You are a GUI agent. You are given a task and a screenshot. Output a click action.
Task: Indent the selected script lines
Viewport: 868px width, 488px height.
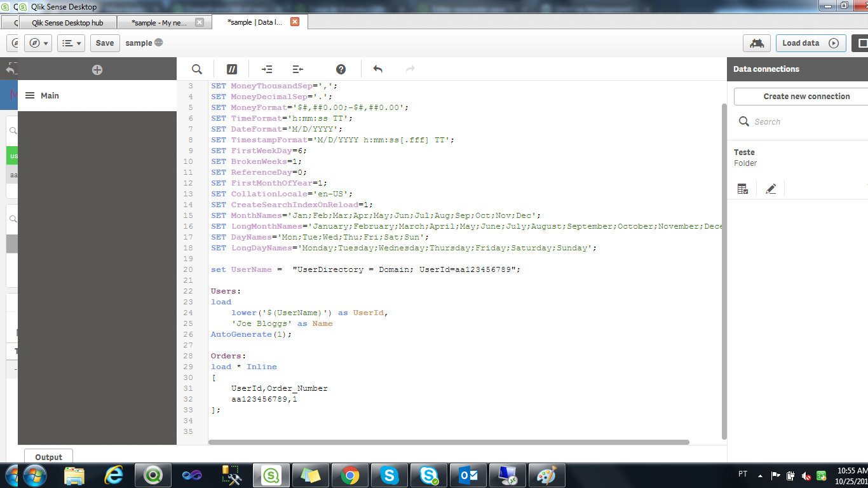(267, 69)
